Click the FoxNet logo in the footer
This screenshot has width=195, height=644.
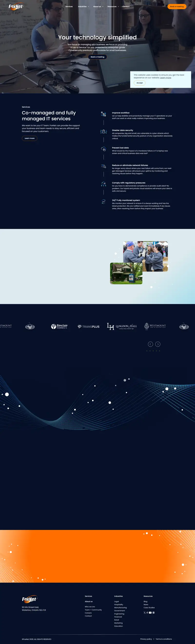(x=30, y=599)
